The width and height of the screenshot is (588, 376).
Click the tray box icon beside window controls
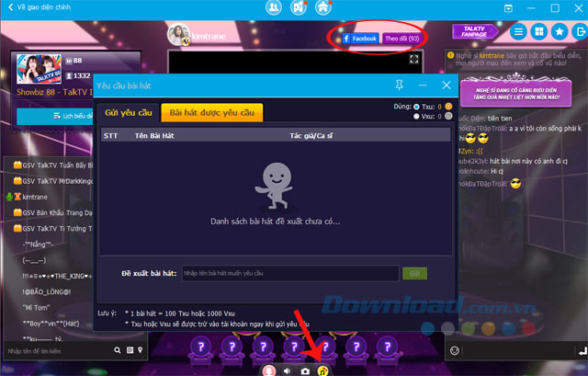click(508, 8)
